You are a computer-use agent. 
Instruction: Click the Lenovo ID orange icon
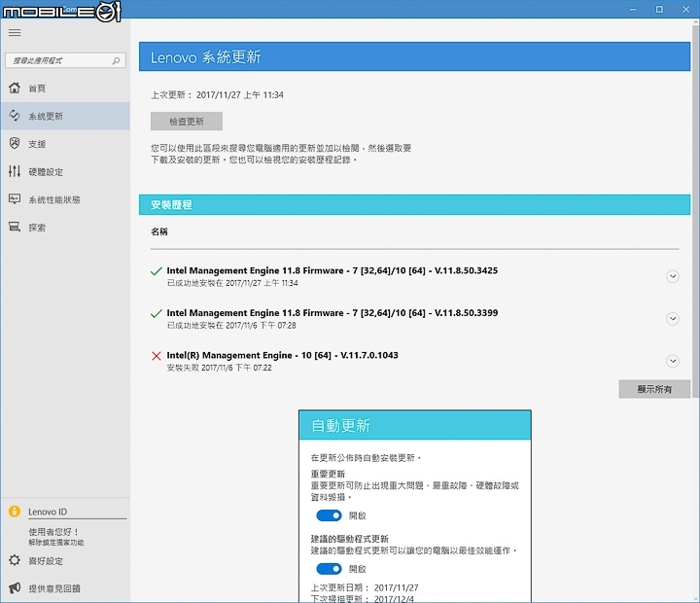pyautogui.click(x=15, y=512)
